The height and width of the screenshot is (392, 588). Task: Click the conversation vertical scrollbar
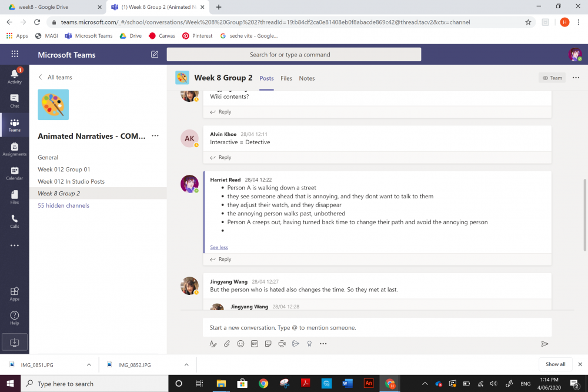pyautogui.click(x=584, y=215)
